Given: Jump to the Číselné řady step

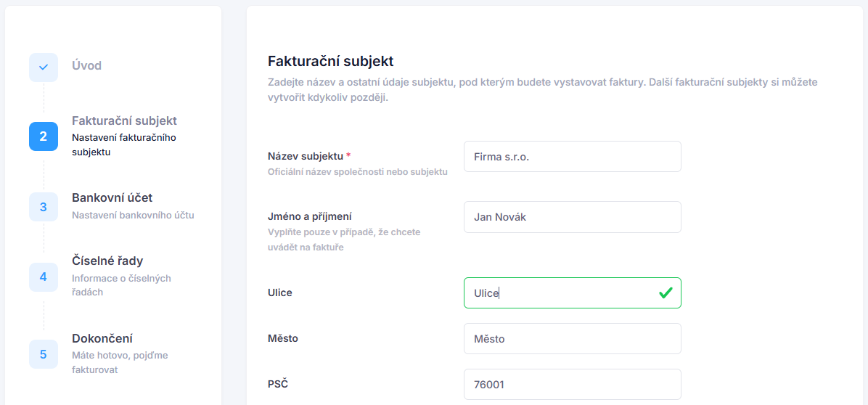Looking at the screenshot, I should coord(107,261).
